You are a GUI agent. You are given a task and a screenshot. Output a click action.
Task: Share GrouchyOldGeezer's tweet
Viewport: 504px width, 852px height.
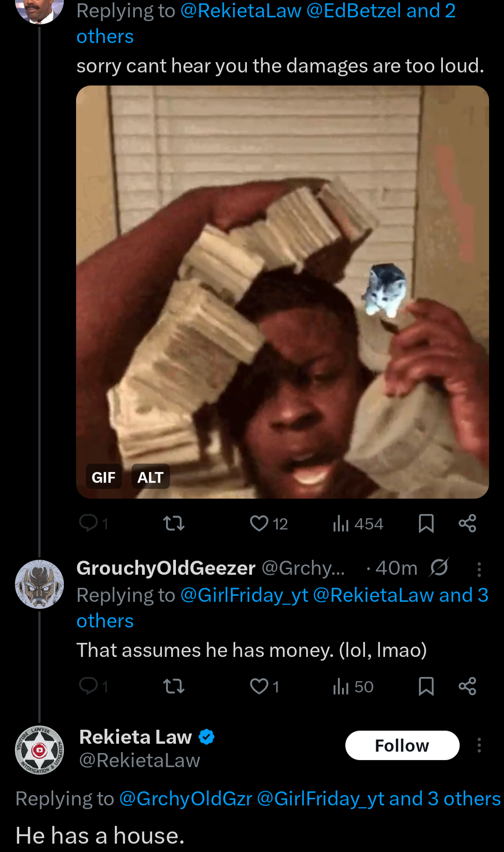tap(467, 686)
